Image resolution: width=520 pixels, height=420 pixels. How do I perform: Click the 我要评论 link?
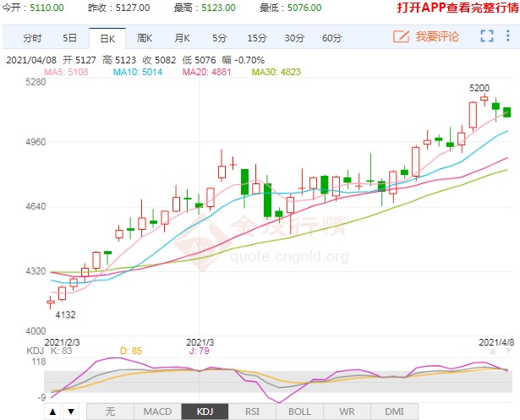point(437,36)
